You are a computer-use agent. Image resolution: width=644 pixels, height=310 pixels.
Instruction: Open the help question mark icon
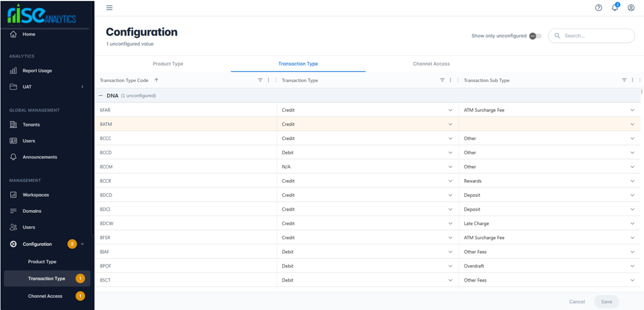pos(598,8)
